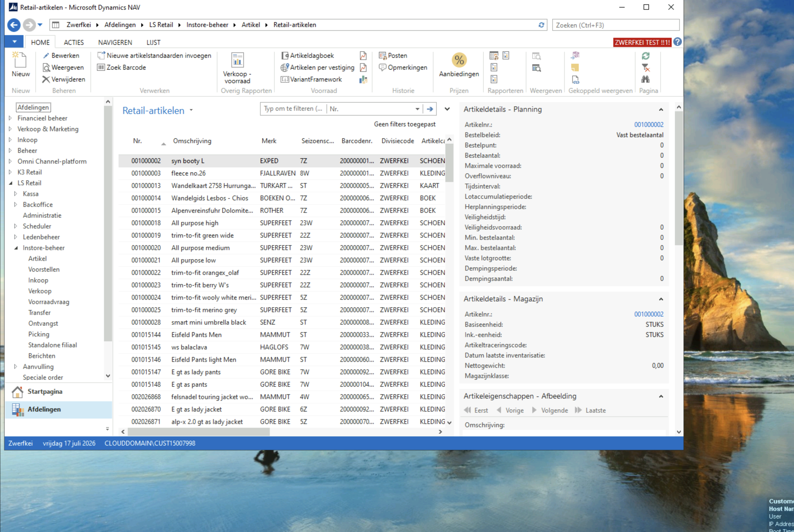Click Instore-beheer in the breadcrumb path
The height and width of the screenshot is (532, 794).
(x=207, y=25)
